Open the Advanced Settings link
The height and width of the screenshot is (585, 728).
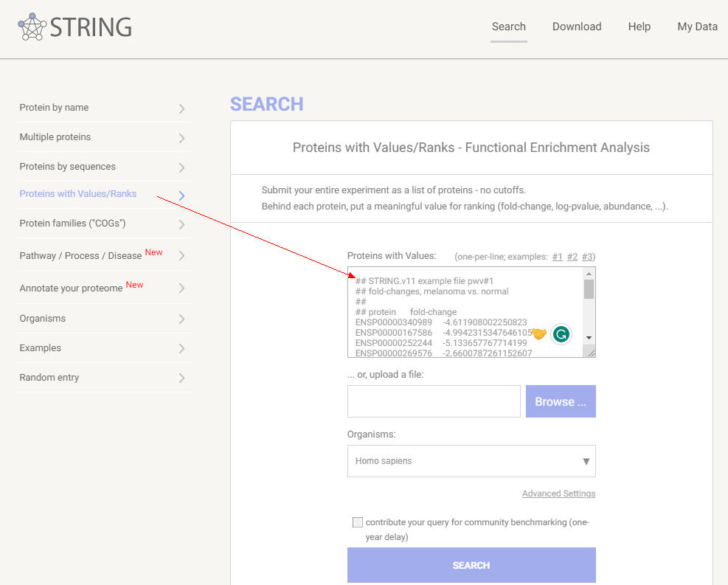[558, 493]
